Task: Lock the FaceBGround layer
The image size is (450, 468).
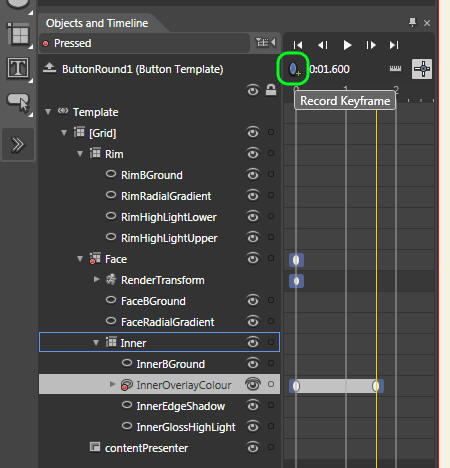Action: tap(271, 300)
